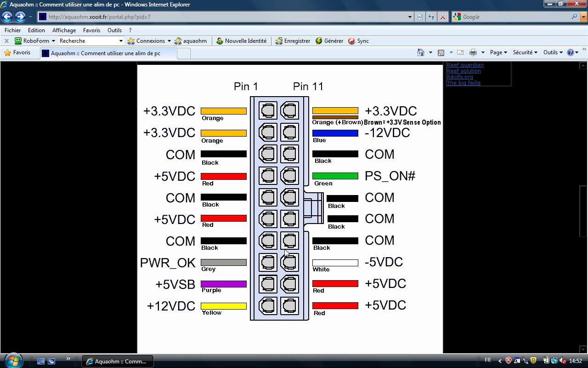
Task: Click the aquaohm passcard button
Action: (x=190, y=41)
